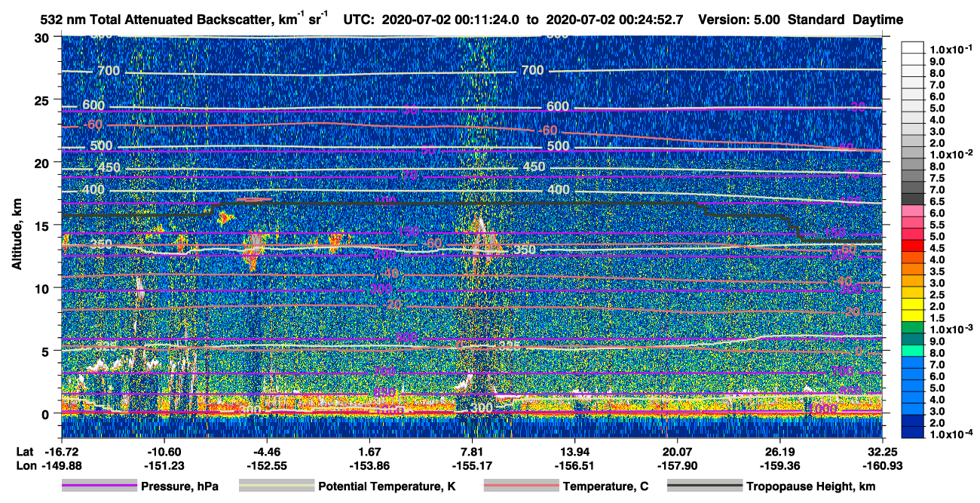
Task: Click the 'Tropopause Height, km' legend label
Action: coord(810,487)
